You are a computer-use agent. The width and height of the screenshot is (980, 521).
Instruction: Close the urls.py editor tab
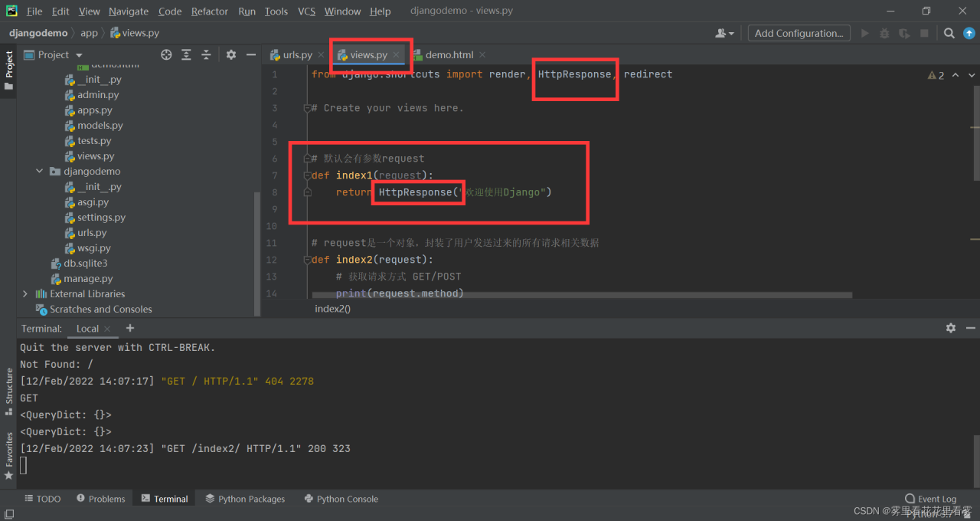(x=322, y=55)
